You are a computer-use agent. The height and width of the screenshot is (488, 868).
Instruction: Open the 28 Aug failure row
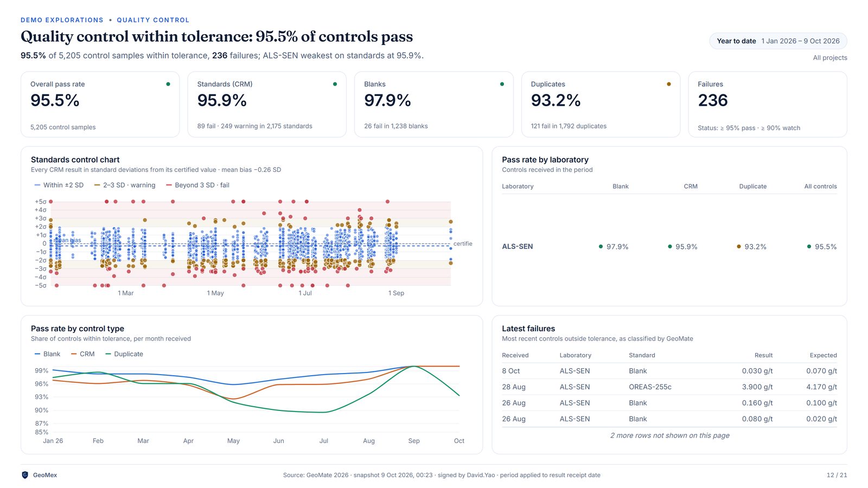669,387
